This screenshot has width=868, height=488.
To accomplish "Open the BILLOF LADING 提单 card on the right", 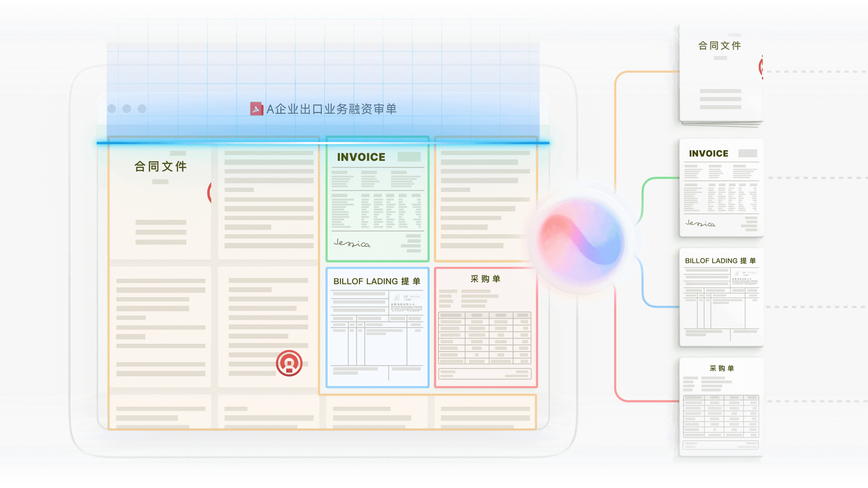I will 722,297.
